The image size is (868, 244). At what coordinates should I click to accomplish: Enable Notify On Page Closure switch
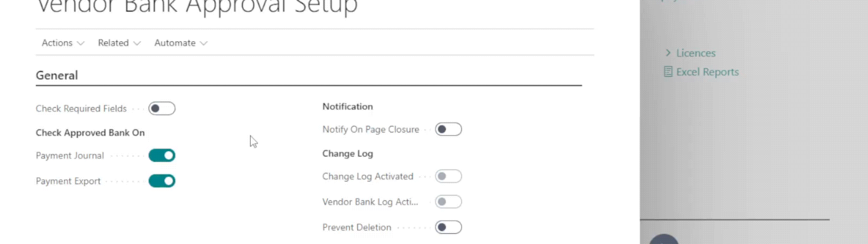tap(448, 130)
